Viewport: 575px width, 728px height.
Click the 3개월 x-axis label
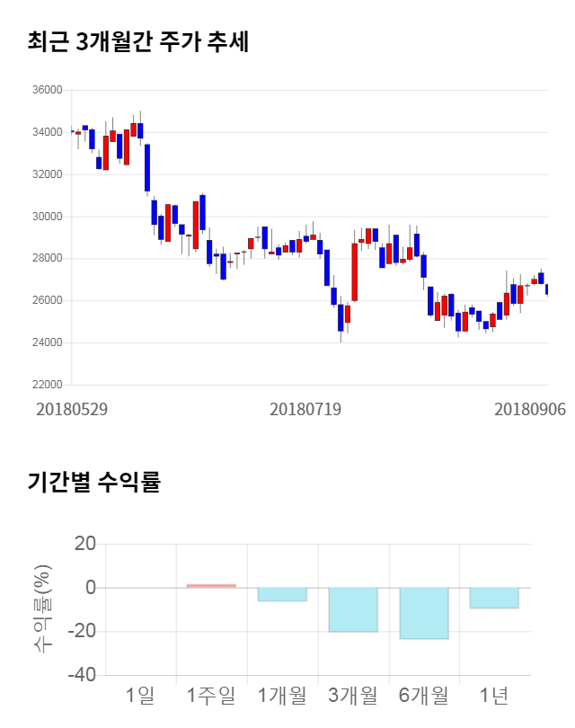353,695
